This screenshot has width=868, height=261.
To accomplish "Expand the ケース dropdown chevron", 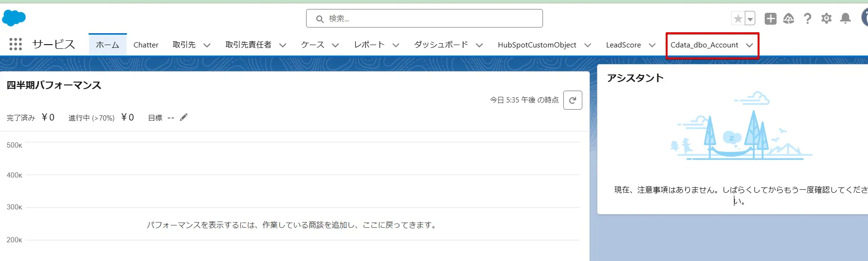I will click(335, 45).
